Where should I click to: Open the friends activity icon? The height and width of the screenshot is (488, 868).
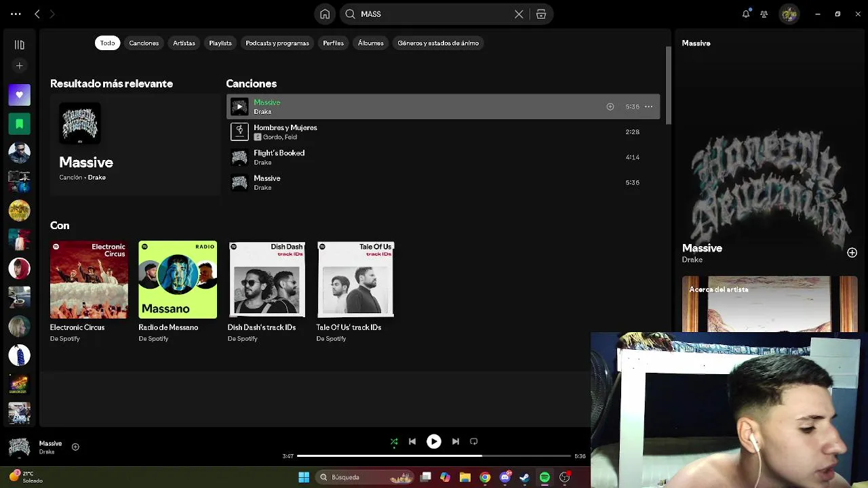click(764, 14)
